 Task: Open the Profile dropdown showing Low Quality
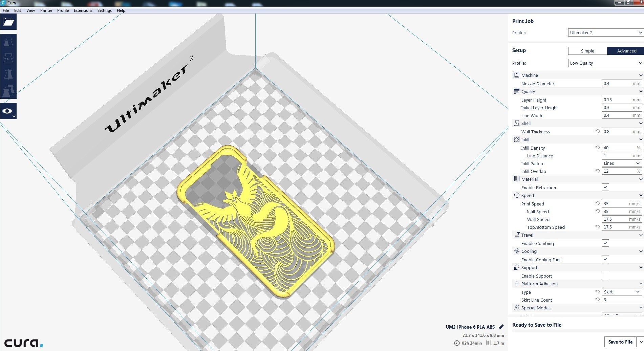pyautogui.click(x=606, y=63)
